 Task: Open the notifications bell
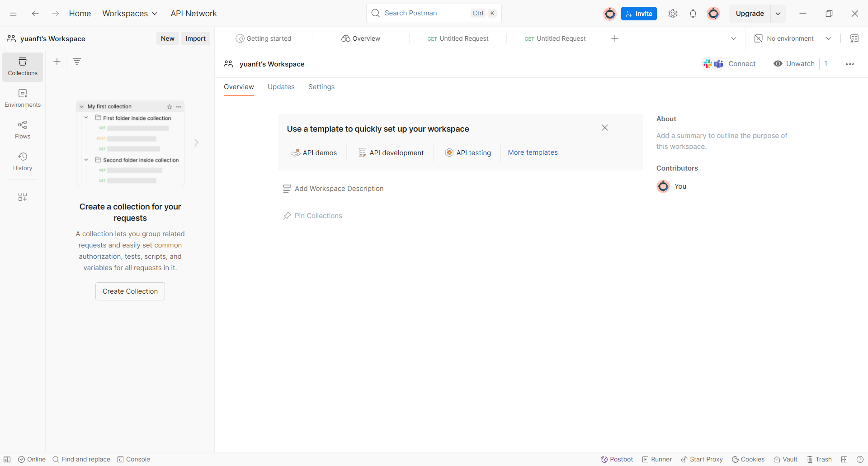[693, 14]
